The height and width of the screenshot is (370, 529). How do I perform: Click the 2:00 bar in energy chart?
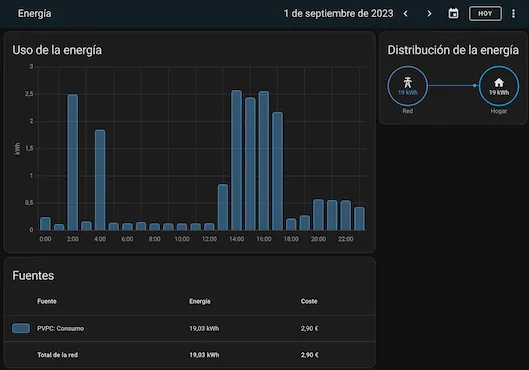[73, 162]
